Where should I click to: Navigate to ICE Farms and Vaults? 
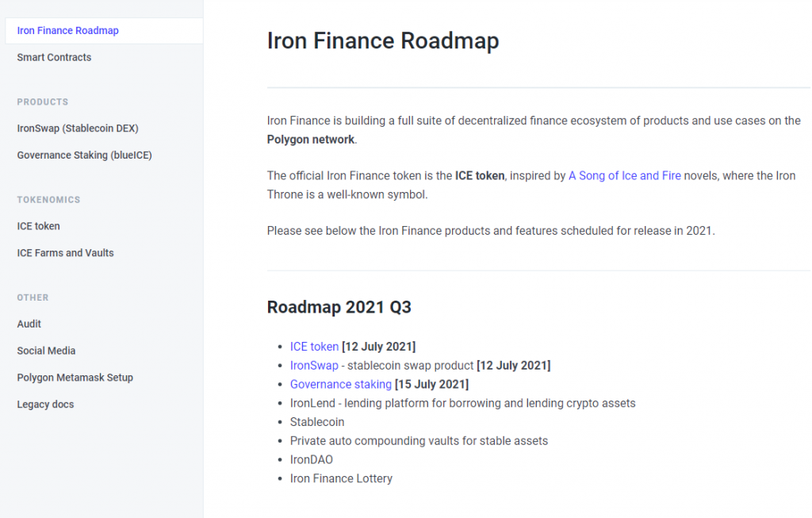tap(65, 253)
